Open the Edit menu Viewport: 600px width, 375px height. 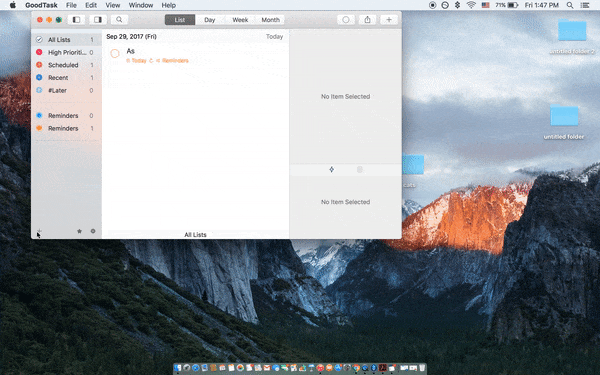(x=91, y=5)
